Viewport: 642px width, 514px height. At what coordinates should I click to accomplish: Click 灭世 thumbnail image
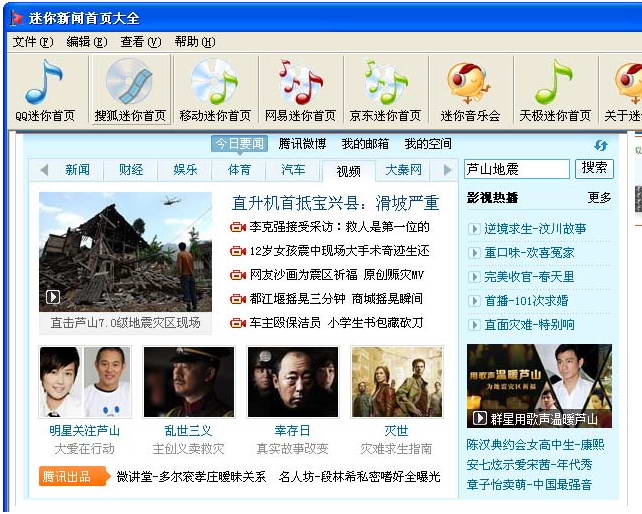(397, 382)
